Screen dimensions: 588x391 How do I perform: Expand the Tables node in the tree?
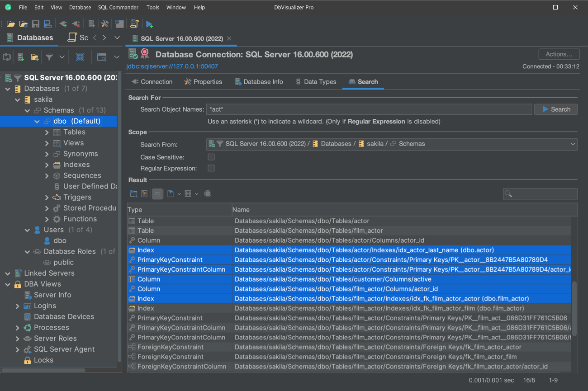tap(47, 132)
